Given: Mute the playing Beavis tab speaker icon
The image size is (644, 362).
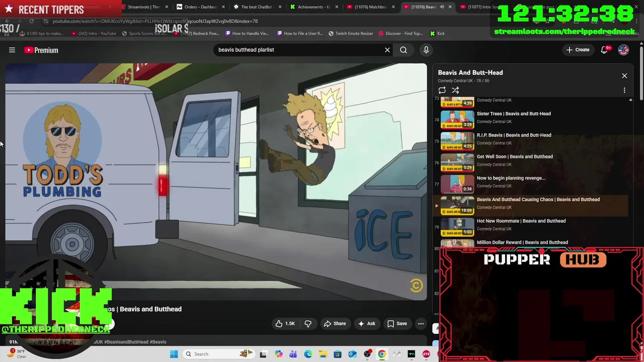Looking at the screenshot, I should pyautogui.click(x=442, y=7).
